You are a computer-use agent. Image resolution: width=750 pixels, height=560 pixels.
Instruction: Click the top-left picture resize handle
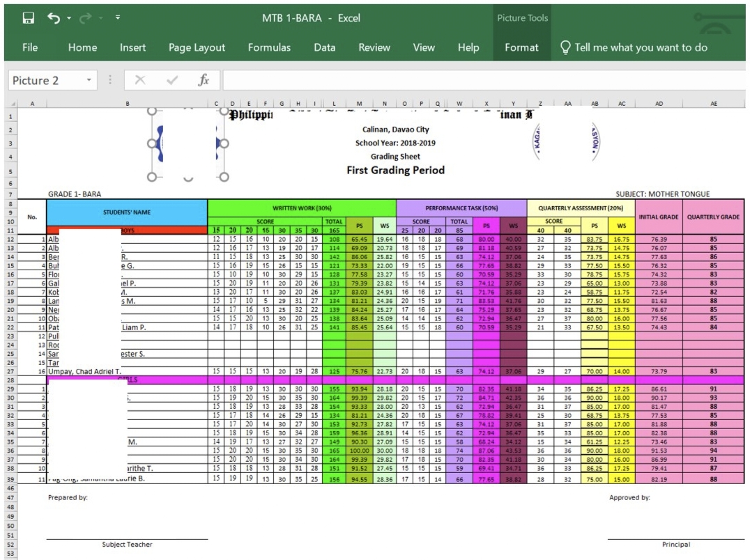152,111
